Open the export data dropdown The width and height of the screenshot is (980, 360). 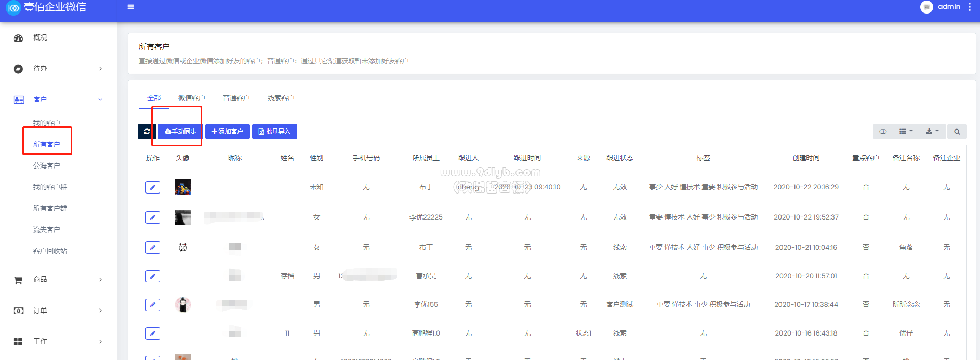[932, 132]
